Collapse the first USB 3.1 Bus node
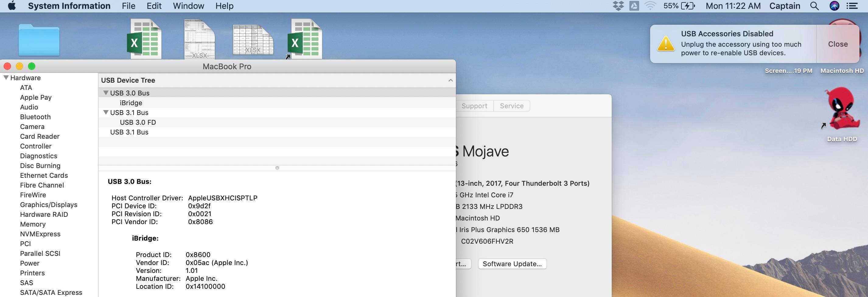The image size is (868, 297). tap(106, 113)
